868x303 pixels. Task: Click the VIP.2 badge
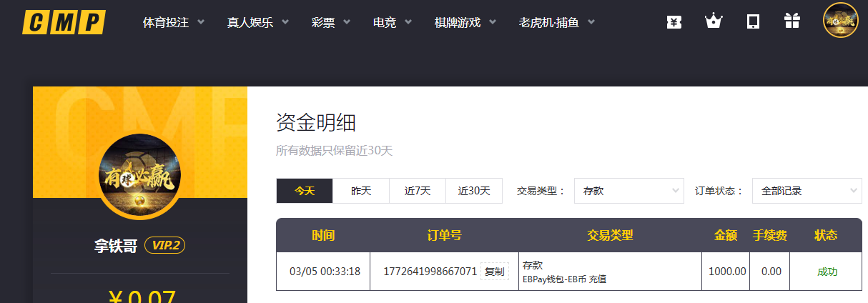click(x=165, y=246)
